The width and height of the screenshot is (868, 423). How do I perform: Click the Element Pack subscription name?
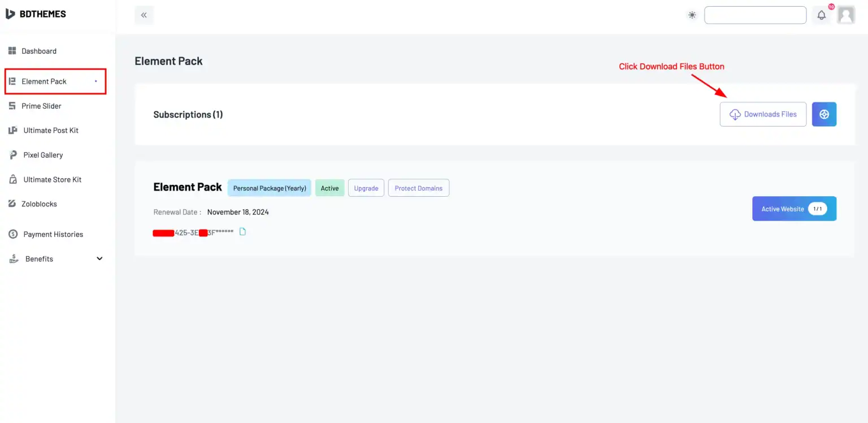pos(188,187)
